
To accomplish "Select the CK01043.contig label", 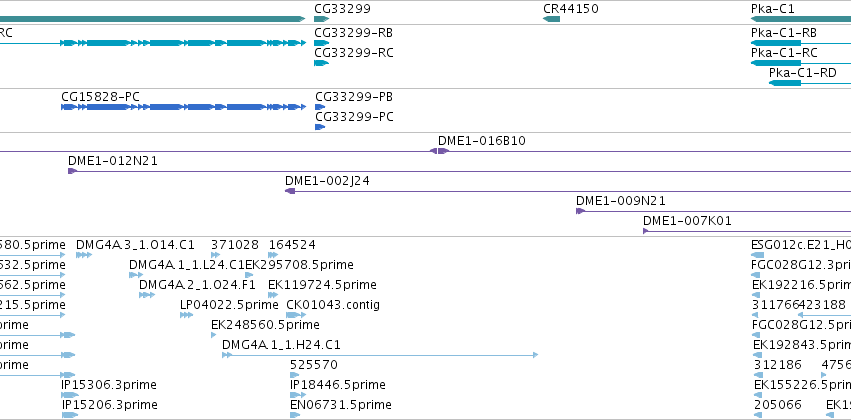I will click(x=333, y=305).
